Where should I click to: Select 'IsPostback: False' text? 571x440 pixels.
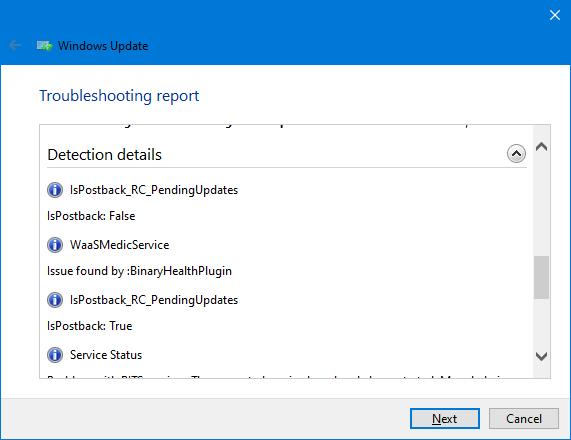click(91, 216)
